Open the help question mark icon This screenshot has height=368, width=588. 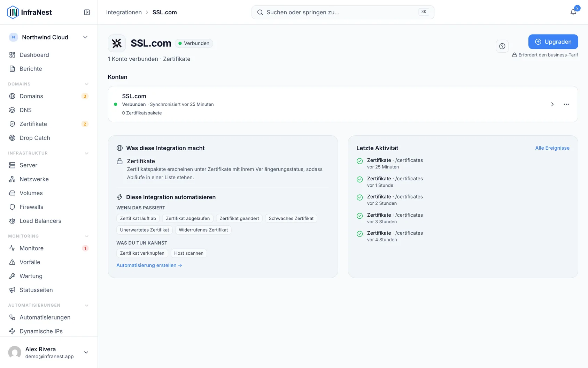pos(502,46)
